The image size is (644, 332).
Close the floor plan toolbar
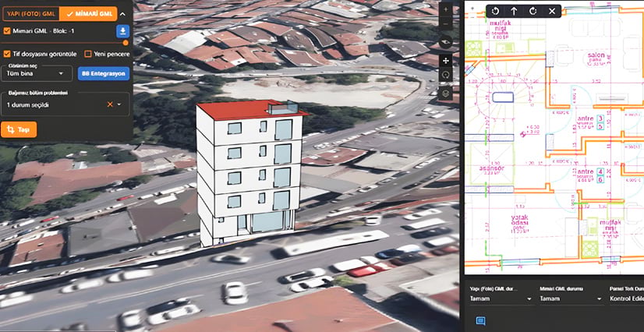click(x=551, y=12)
